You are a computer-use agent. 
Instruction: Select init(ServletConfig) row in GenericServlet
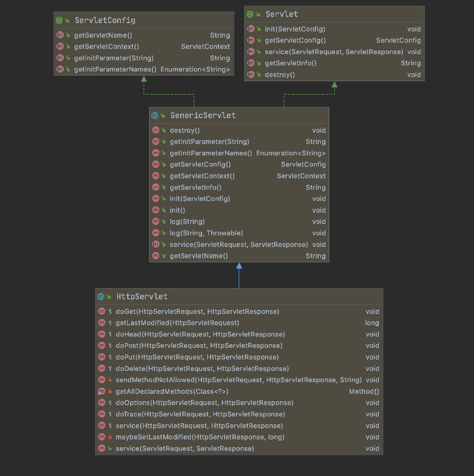[239, 199]
